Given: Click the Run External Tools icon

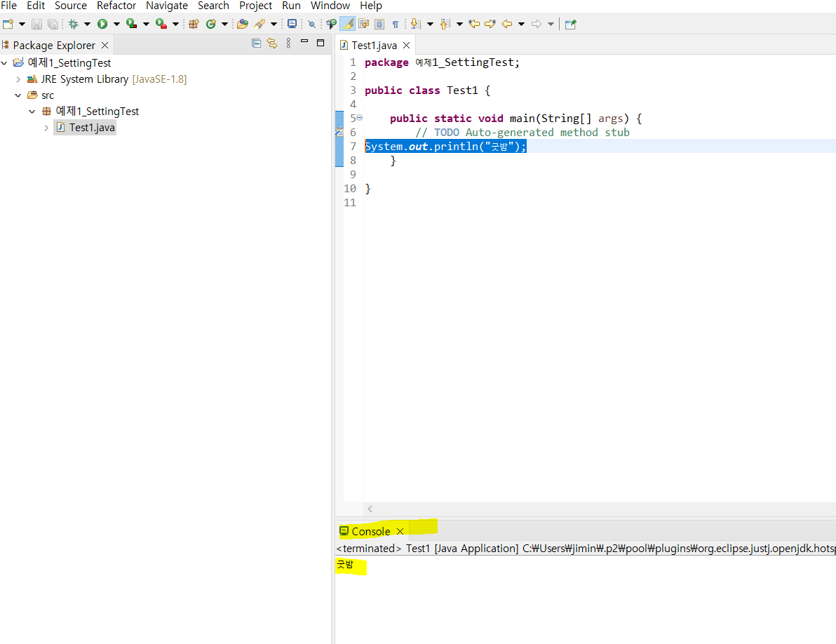Looking at the screenshot, I should click(x=161, y=24).
